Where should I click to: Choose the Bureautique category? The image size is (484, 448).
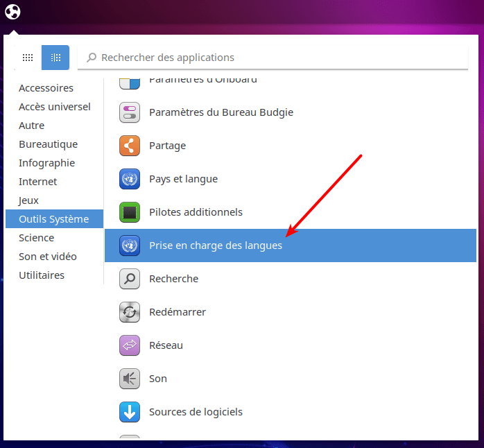point(48,144)
